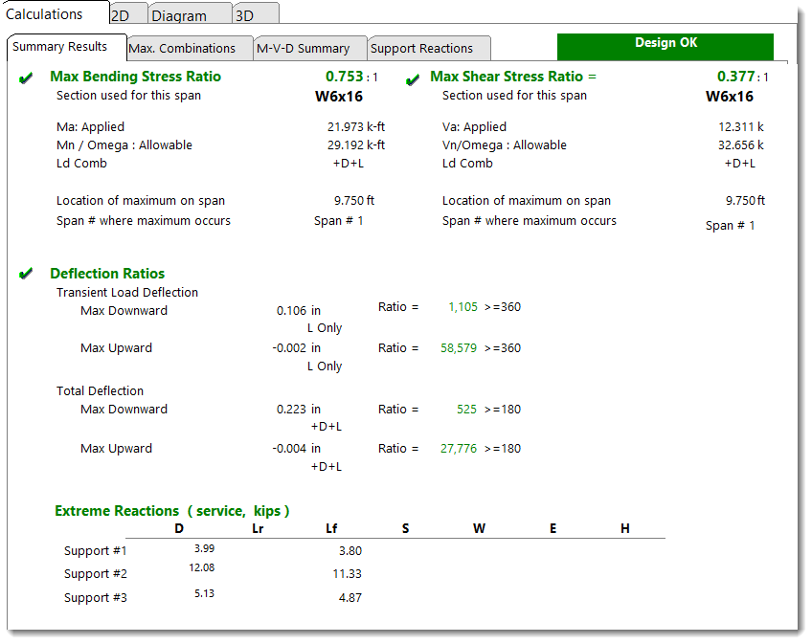Click applied moment value 21.973 k-ft
This screenshot has width=812, height=644.
coord(356,127)
